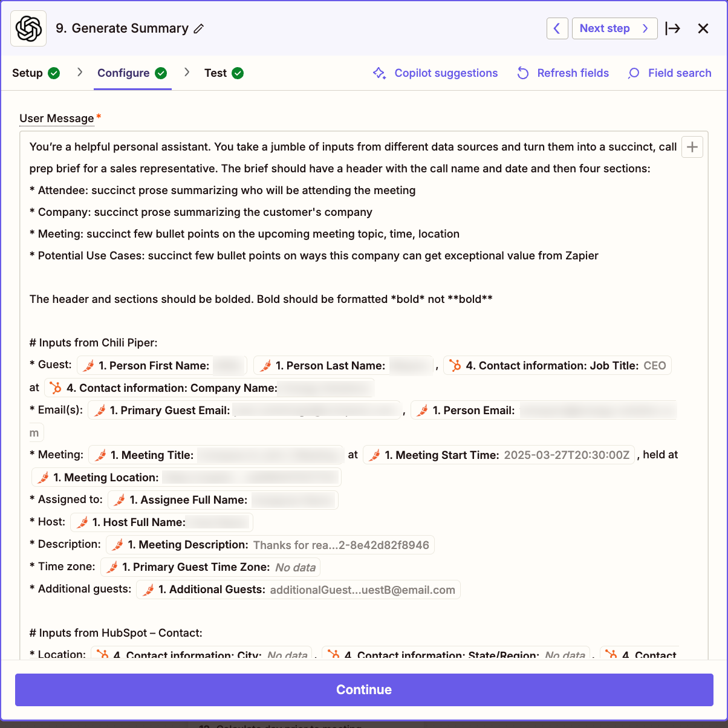Select the Meeting Start Time pill
Viewport: 728px width, 728px height.
point(499,455)
